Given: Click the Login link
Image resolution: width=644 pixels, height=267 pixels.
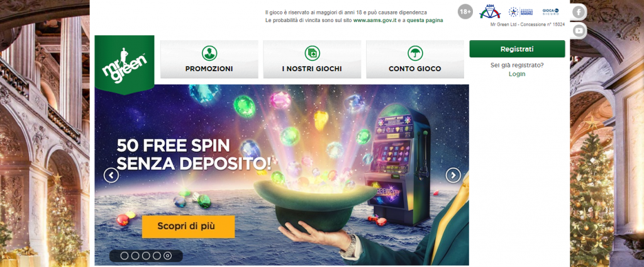Looking at the screenshot, I should 517,74.
